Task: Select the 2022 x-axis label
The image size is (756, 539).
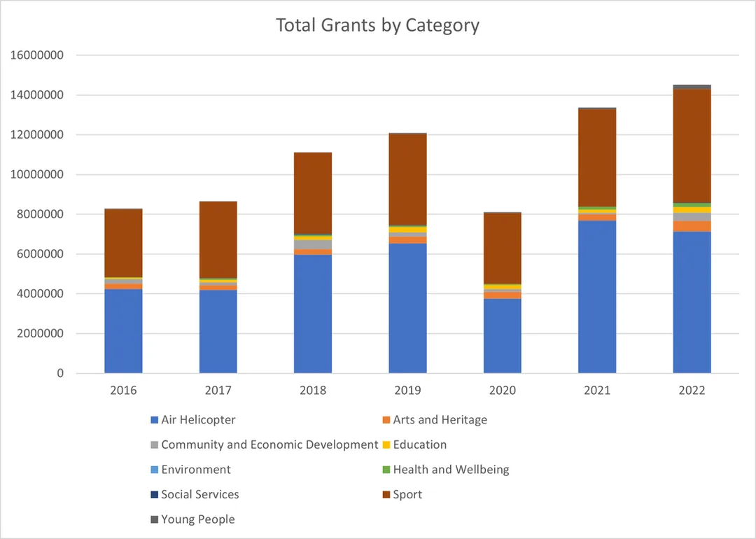Action: click(692, 391)
